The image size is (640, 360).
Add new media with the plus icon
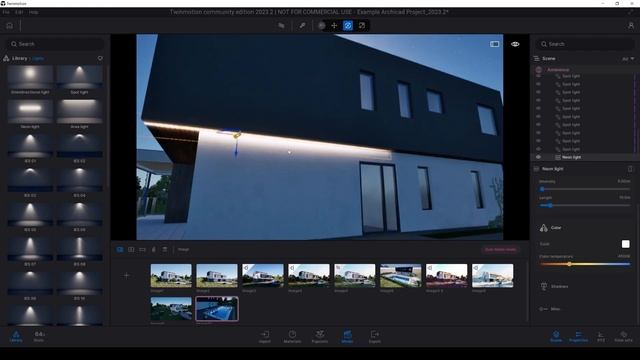127,276
